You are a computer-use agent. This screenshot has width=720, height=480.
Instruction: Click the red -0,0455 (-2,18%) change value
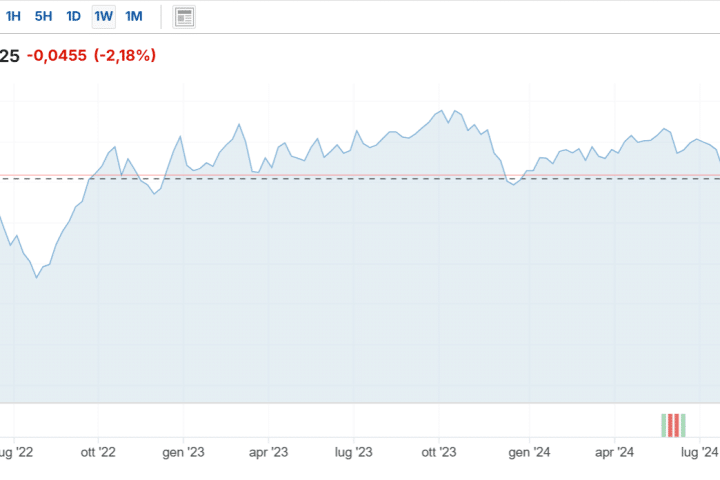point(93,56)
